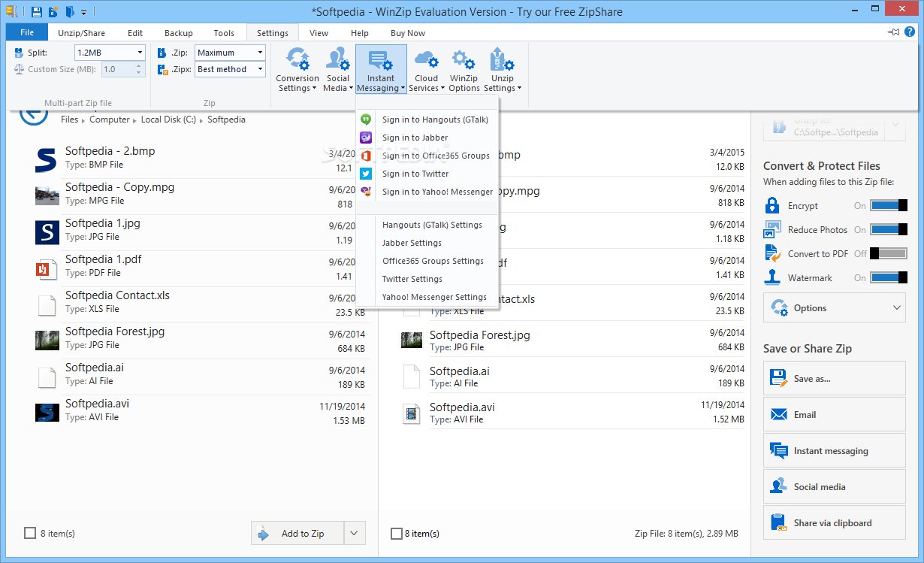The image size is (924, 563).
Task: Choose Sign in to Twitter
Action: (427, 174)
